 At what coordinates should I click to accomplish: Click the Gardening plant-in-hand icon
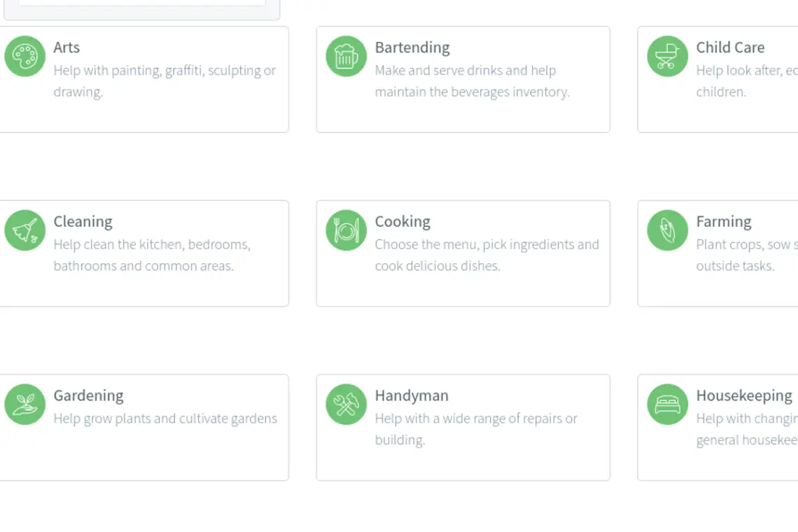(x=25, y=404)
